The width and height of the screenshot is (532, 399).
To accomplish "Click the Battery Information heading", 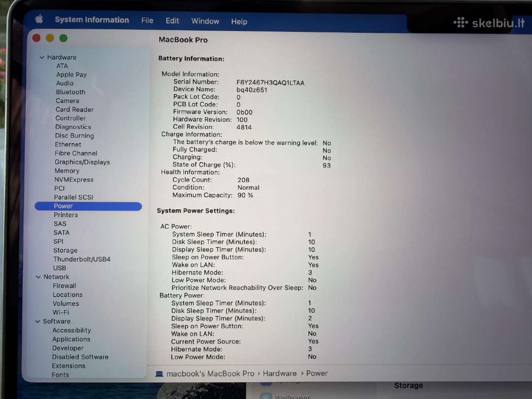I will click(x=191, y=59).
